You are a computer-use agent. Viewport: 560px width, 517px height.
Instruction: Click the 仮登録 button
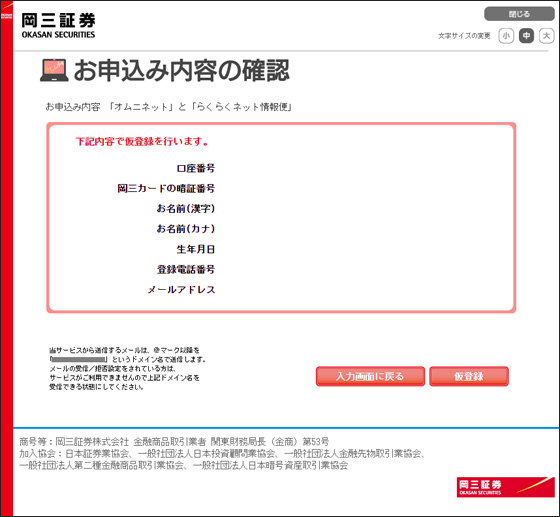[469, 376]
